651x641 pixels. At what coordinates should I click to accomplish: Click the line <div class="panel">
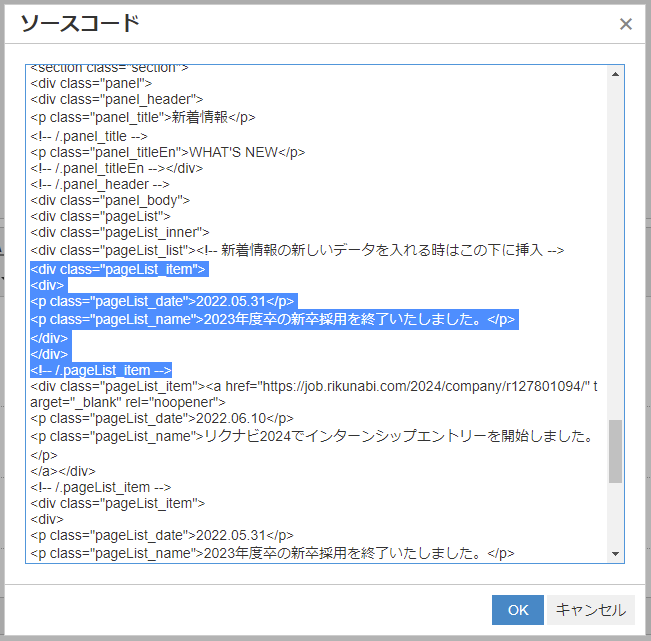[91, 83]
